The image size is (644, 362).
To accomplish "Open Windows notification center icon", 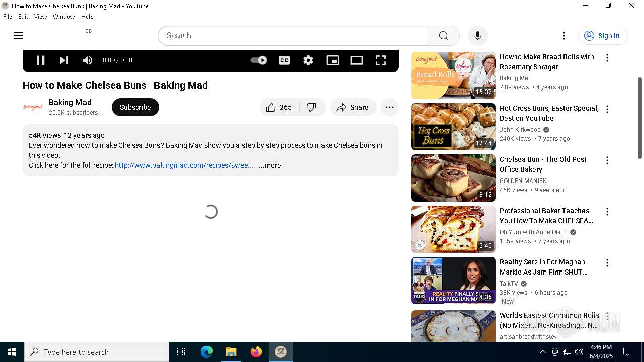I will tap(627, 352).
